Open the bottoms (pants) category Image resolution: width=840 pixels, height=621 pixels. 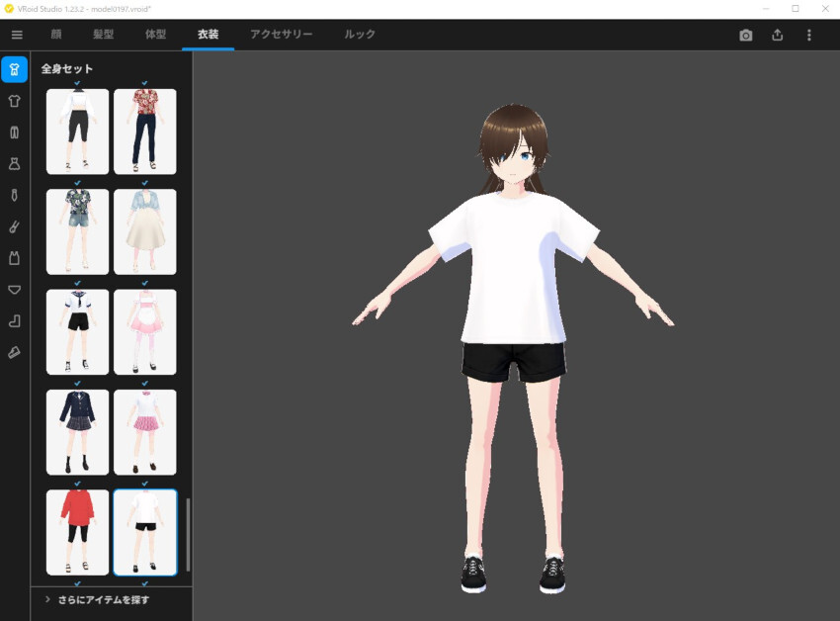pos(15,133)
